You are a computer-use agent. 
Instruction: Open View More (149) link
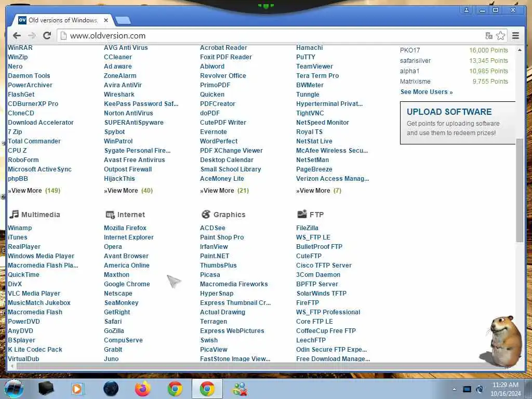34,191
